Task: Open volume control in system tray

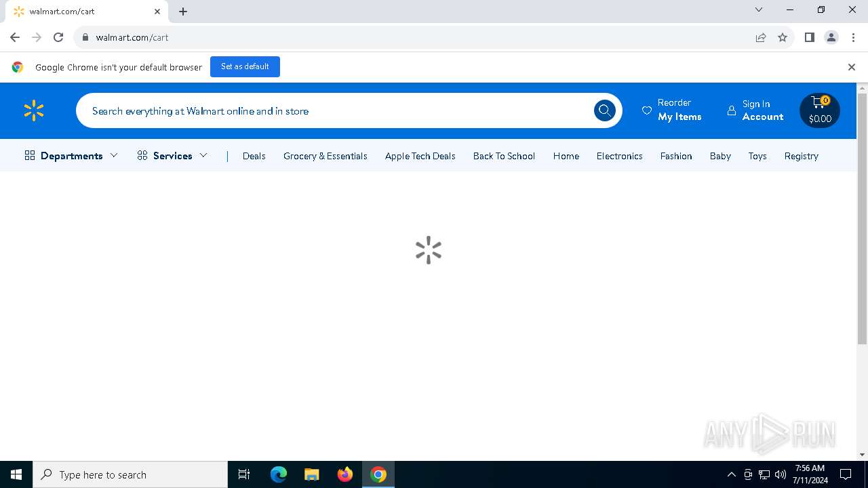Action: coord(781,474)
